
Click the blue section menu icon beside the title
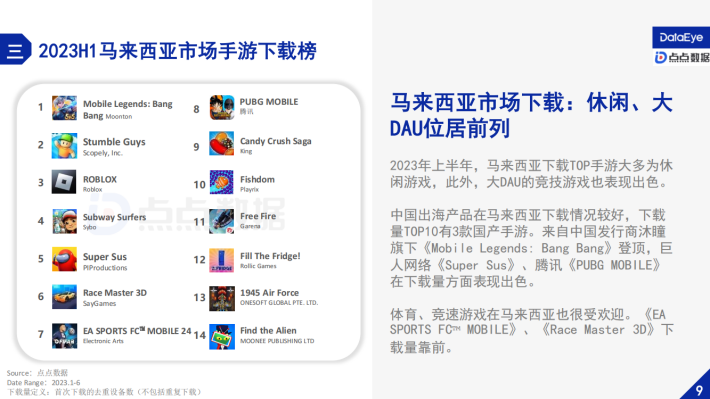point(15,49)
